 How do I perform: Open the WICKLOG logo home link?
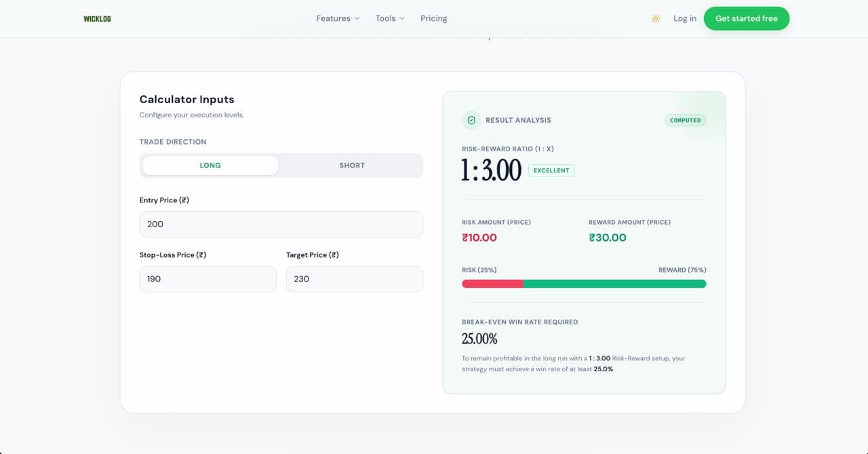point(97,19)
